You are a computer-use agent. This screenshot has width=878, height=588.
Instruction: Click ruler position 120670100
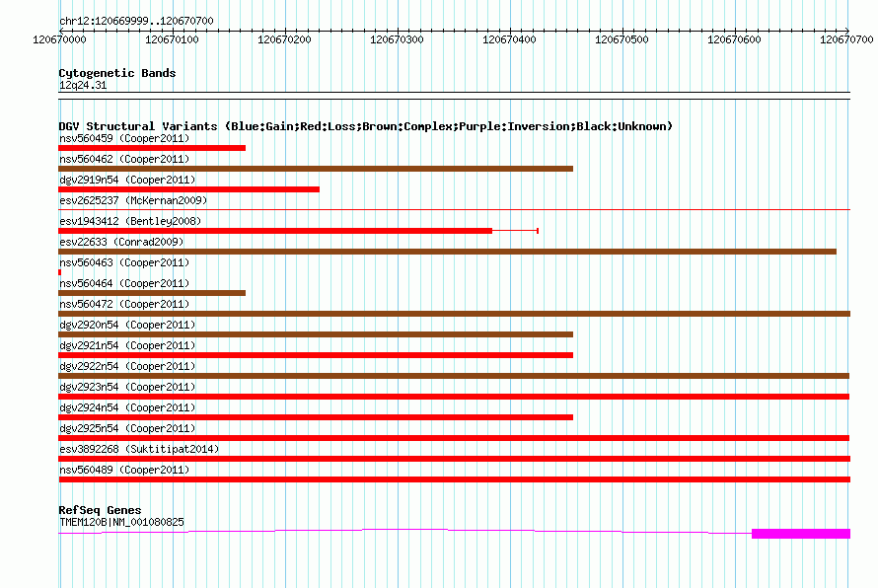[x=172, y=39]
